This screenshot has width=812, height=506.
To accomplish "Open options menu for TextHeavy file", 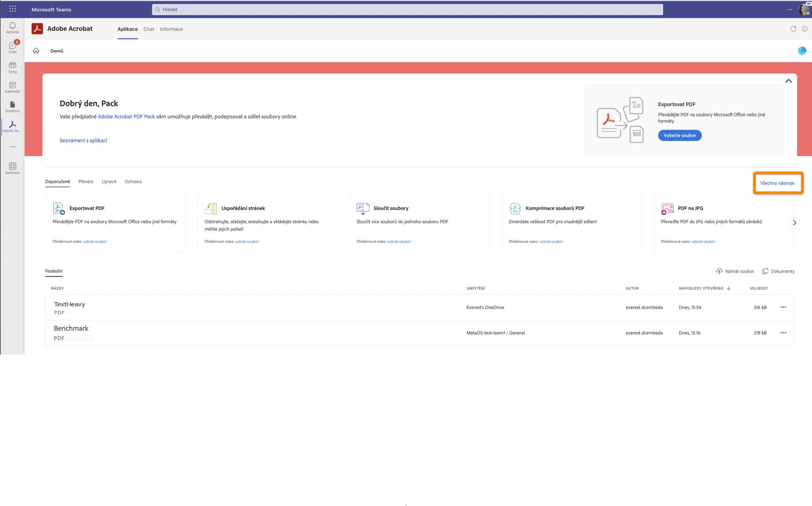I will pyautogui.click(x=783, y=307).
